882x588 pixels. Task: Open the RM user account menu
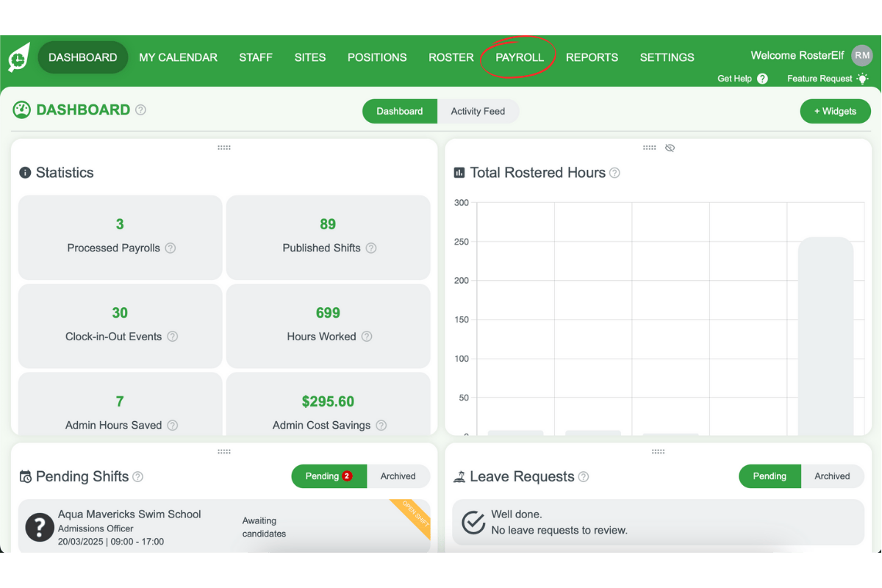[861, 55]
